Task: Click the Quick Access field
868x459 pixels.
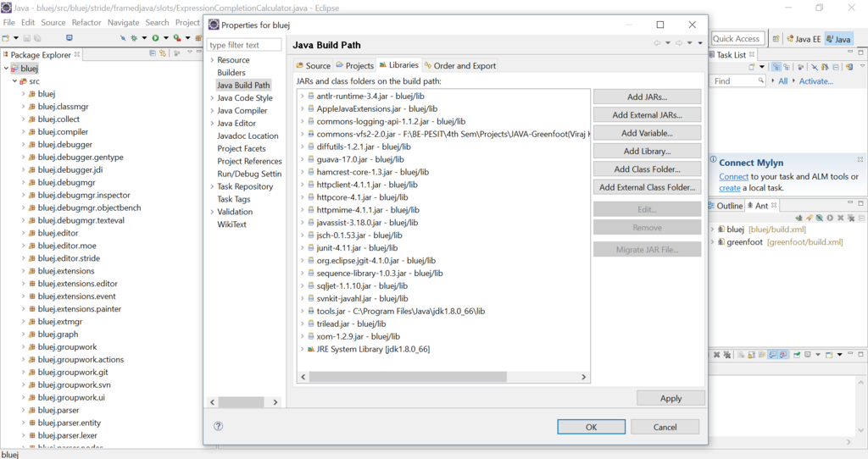Action: (737, 39)
